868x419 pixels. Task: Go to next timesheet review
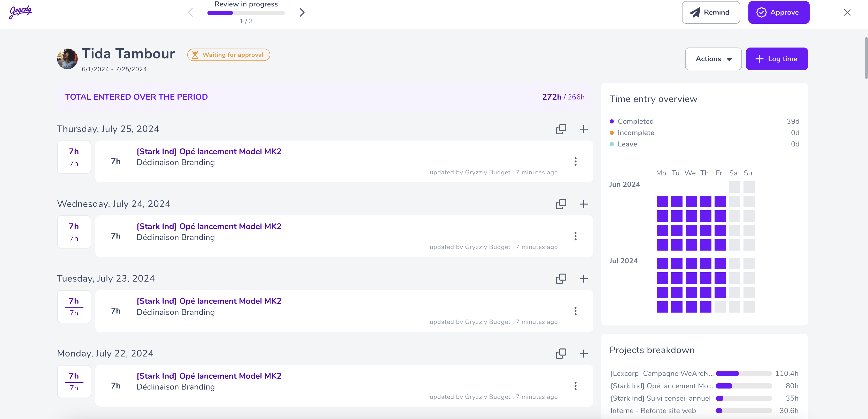click(302, 12)
